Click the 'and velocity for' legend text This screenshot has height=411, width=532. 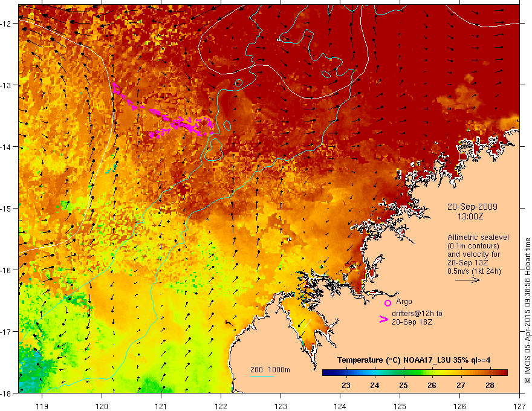tap(473, 254)
